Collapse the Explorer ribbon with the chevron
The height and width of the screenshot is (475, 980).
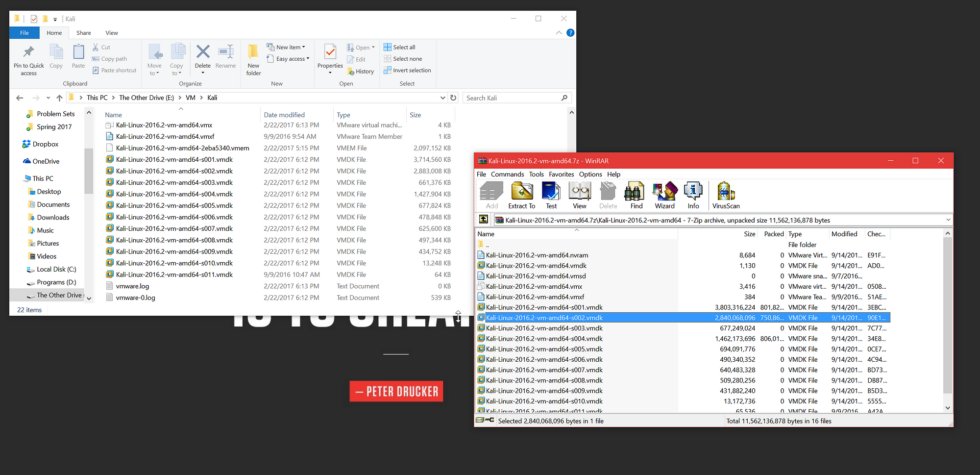[x=559, y=33]
